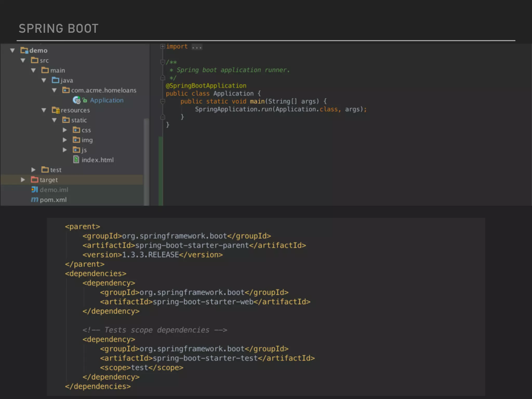Click the demo module folder icon

(x=24, y=50)
